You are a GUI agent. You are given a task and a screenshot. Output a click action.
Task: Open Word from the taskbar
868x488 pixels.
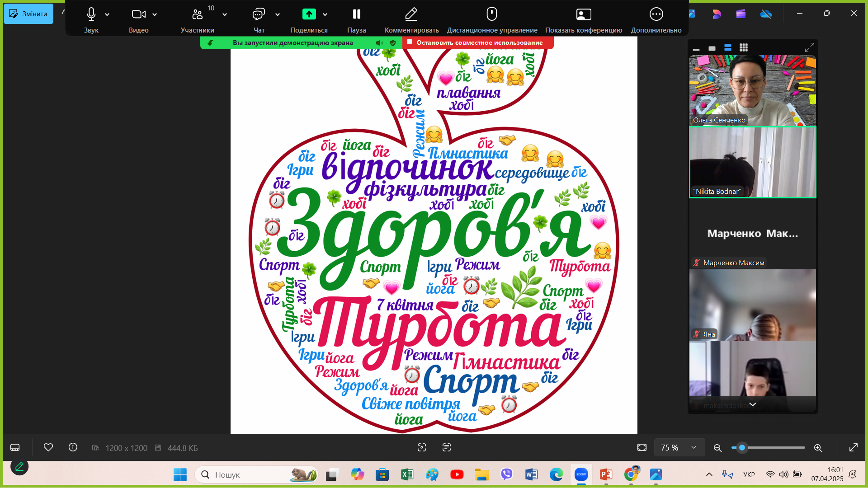pos(531,474)
